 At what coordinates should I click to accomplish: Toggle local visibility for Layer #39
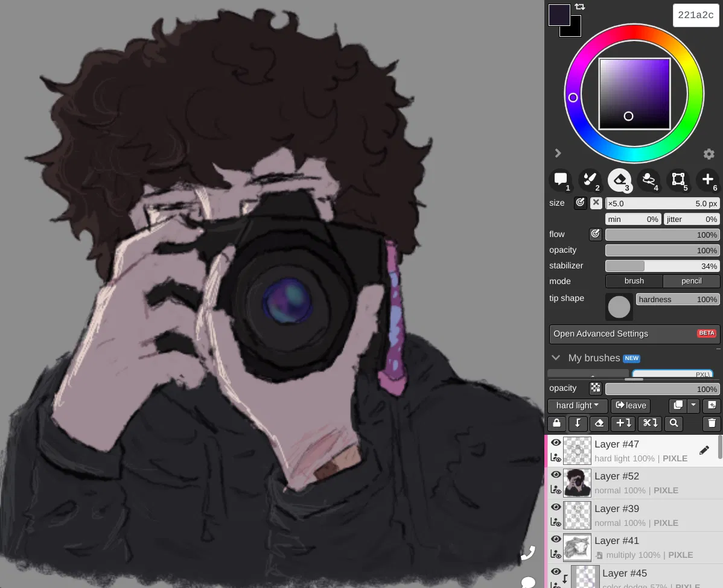[x=556, y=522]
